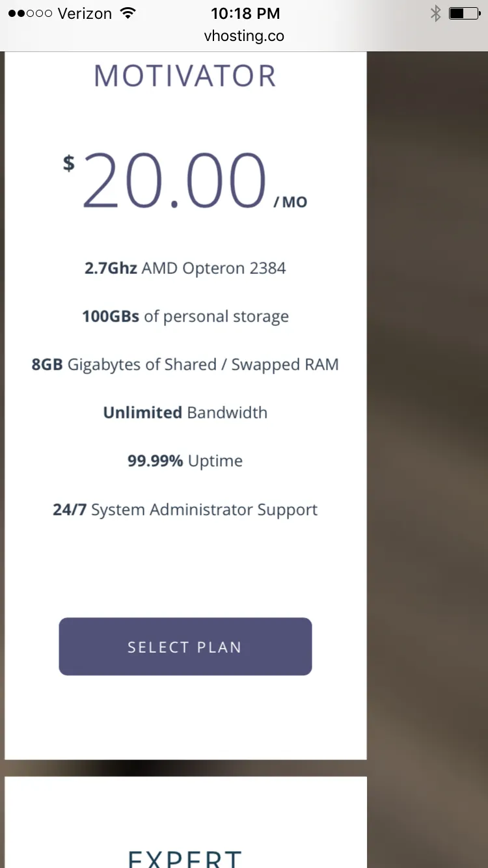Click the 99.99% Uptime feature
The width and height of the screenshot is (488, 868).
click(x=185, y=461)
